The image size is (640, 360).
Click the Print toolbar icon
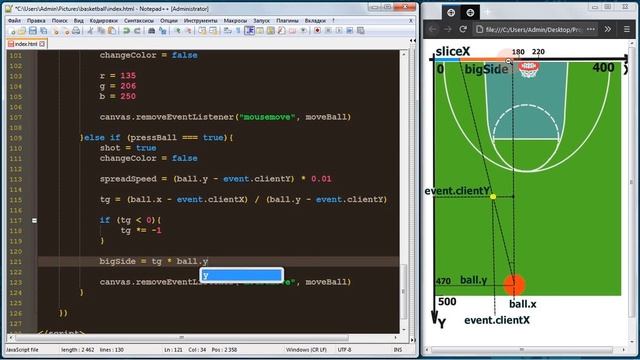(76, 31)
